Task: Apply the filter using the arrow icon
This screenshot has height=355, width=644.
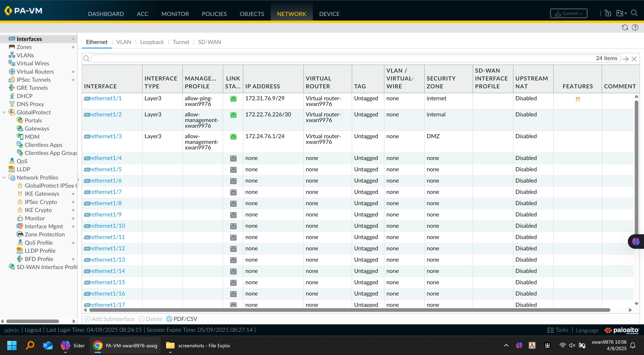Action: coord(625,59)
